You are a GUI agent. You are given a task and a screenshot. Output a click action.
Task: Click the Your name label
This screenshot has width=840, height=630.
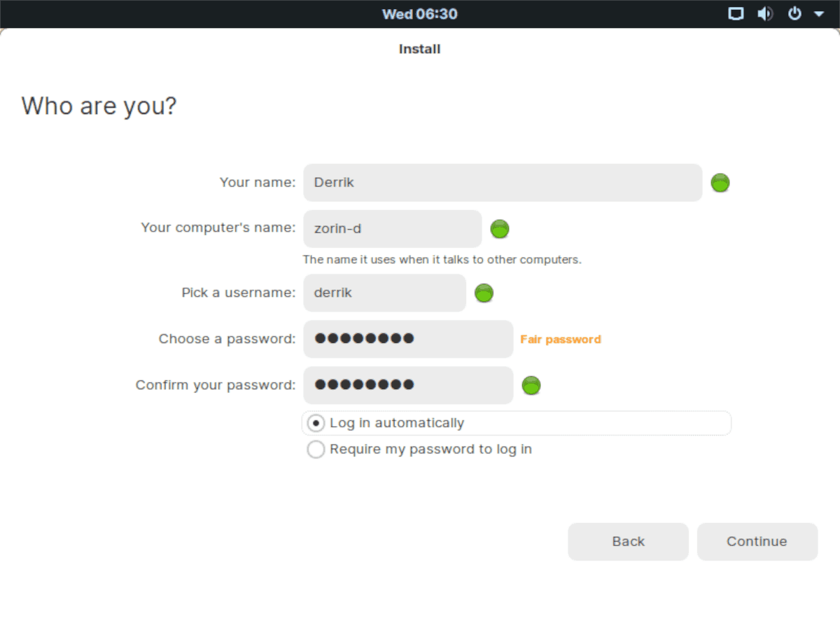click(258, 183)
